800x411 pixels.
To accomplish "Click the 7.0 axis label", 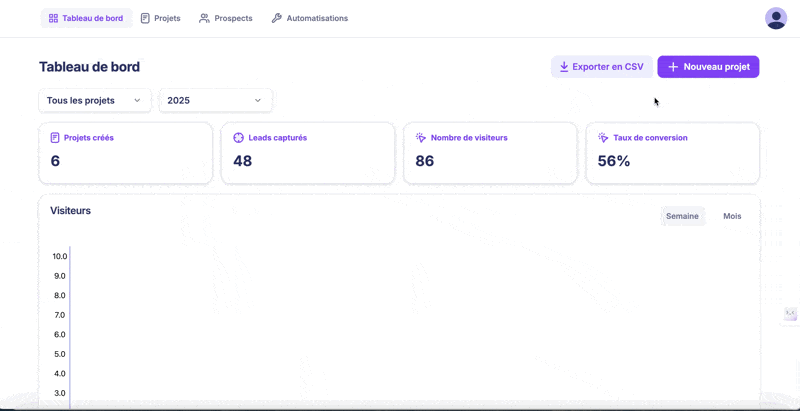I will click(x=60, y=315).
